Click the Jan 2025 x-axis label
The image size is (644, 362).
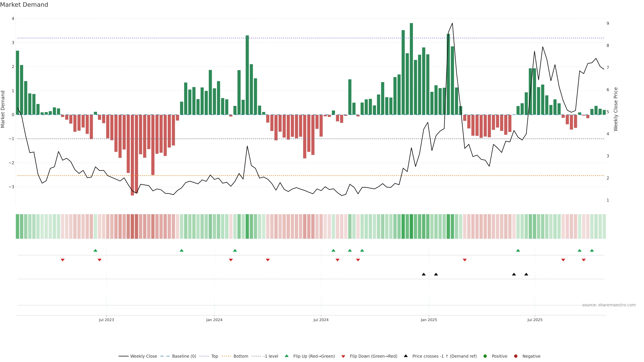(429, 320)
